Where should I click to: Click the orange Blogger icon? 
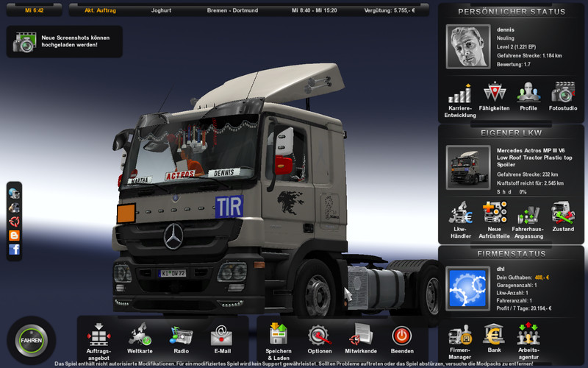tap(14, 236)
